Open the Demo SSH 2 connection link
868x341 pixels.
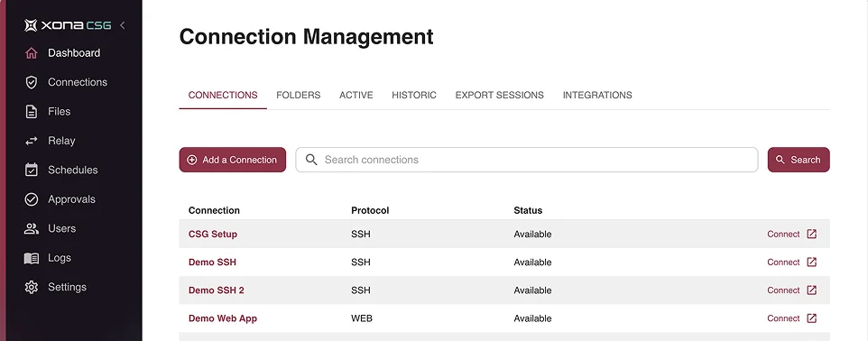pyautogui.click(x=217, y=290)
